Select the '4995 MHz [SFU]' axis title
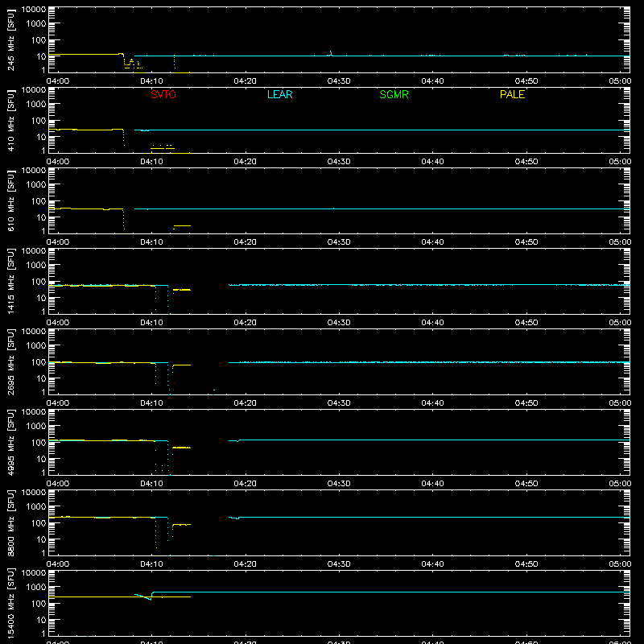The width and height of the screenshot is (644, 644). click(11, 442)
